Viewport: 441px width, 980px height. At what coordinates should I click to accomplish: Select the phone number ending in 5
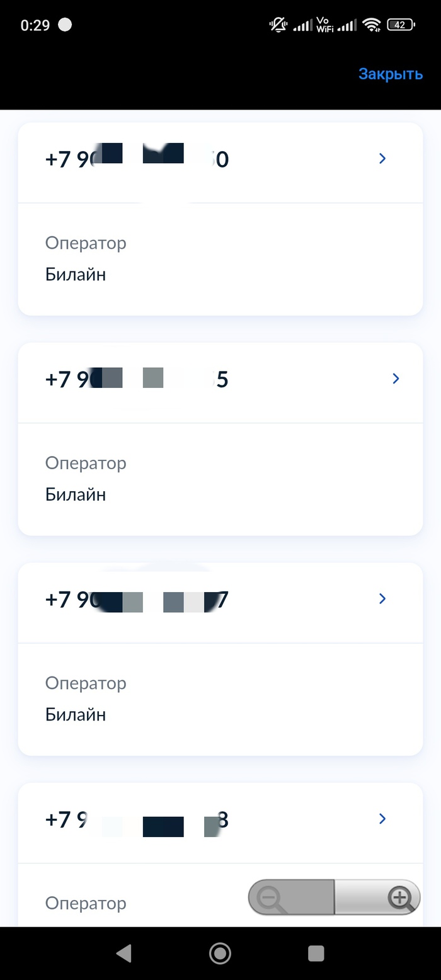[x=137, y=379]
